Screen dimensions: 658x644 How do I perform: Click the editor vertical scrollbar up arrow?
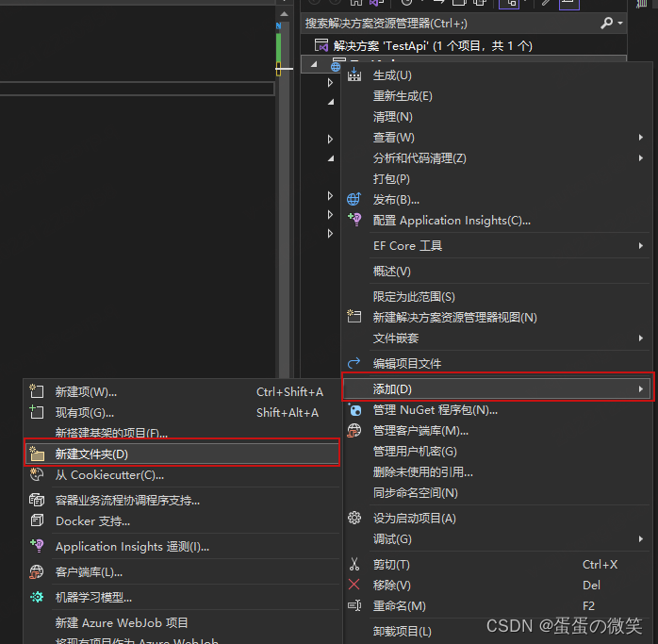point(284,14)
